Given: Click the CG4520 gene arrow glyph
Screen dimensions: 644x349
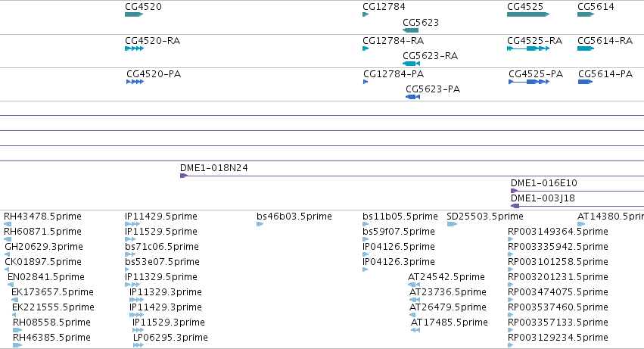Looking at the screenshot, I should [134, 14].
